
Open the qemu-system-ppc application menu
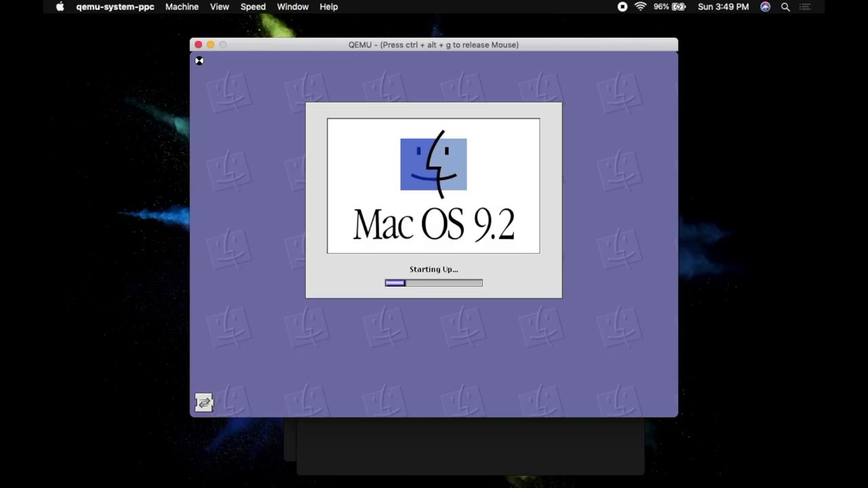click(115, 7)
